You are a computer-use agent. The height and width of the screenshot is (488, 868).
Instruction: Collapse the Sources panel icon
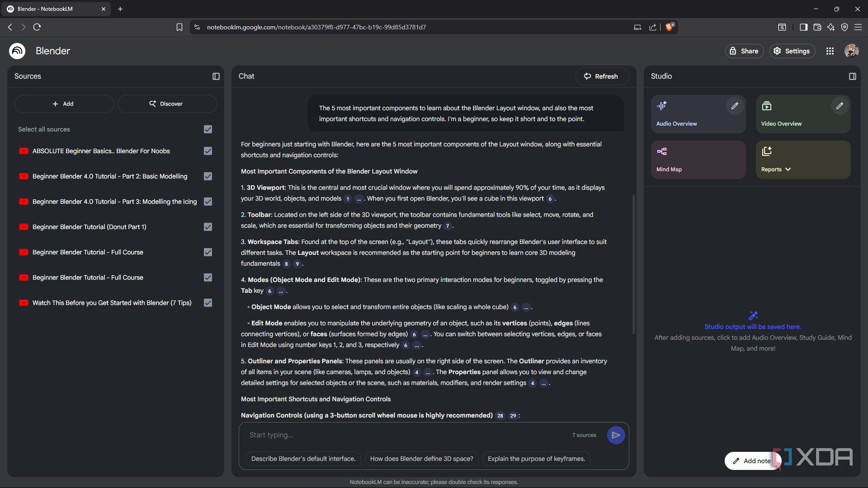tap(216, 76)
